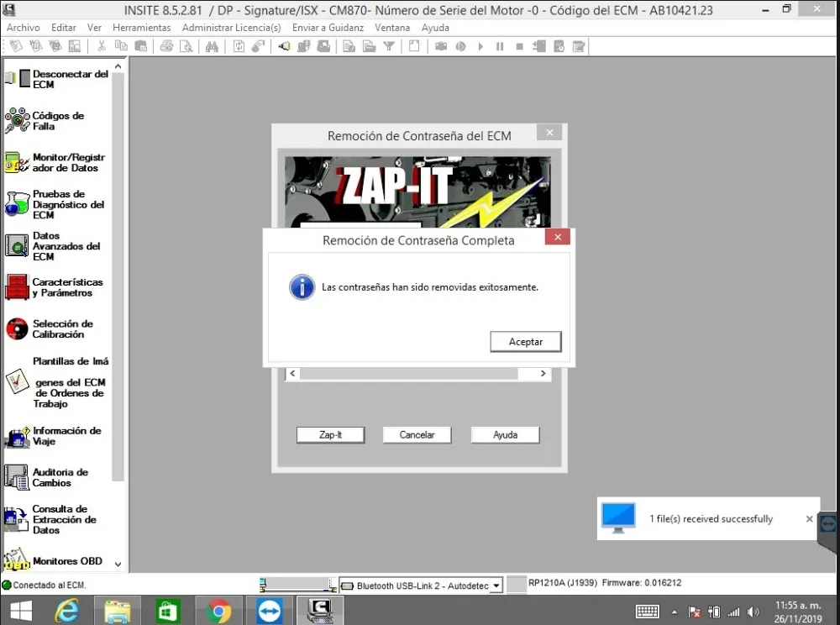
Task: Click the Paste toolbar icon
Action: 141,46
